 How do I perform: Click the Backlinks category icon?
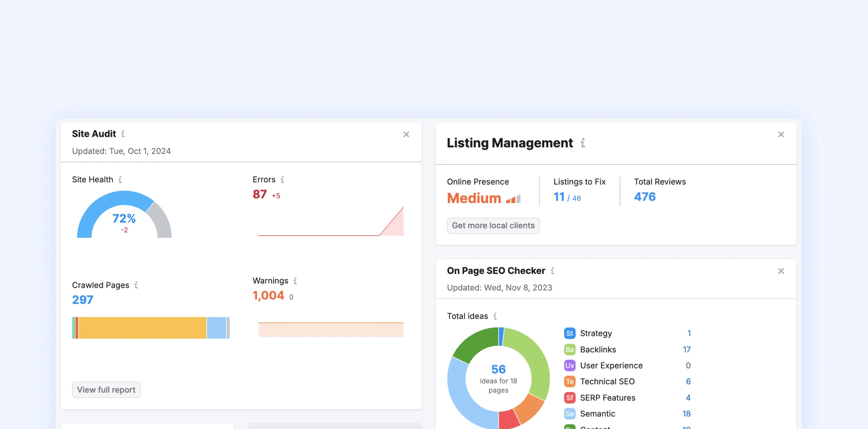point(570,349)
